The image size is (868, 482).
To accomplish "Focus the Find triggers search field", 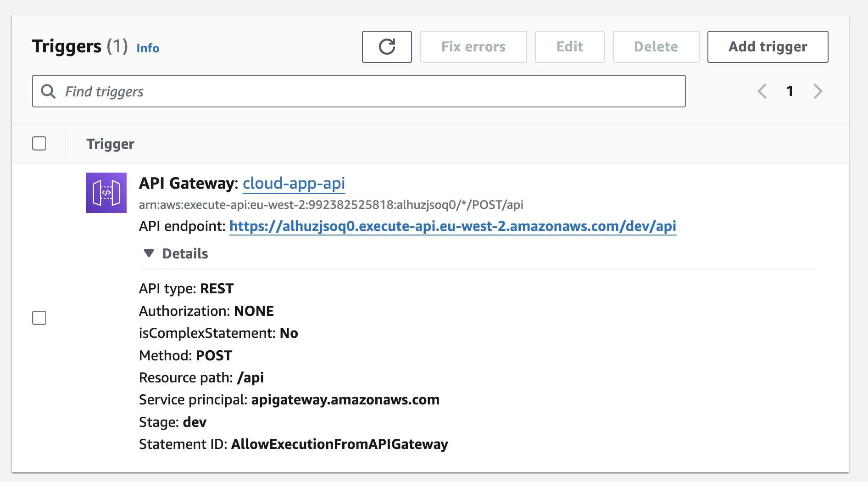I will (x=359, y=91).
